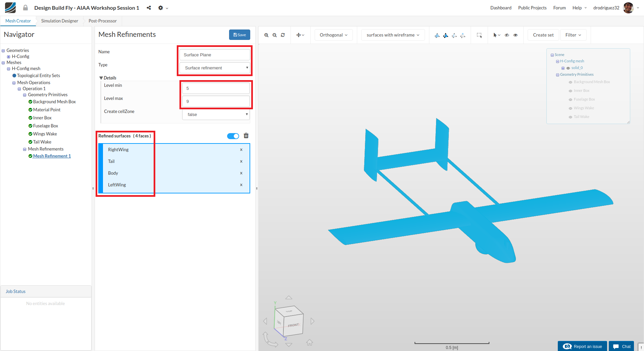Choose the fourth pyramid pick-mode icon
This screenshot has width=644, height=351.
pyautogui.click(x=463, y=35)
